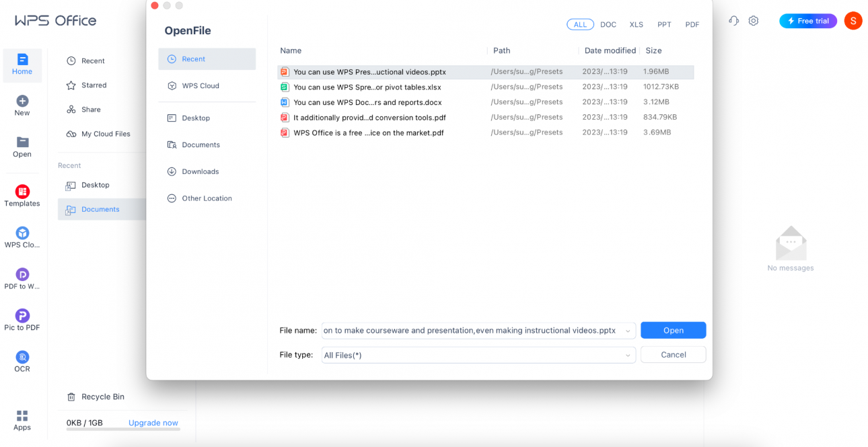Screen dimensions: 868x447
Task: Select the conversion tools PDF file
Action: [x=485, y=117]
